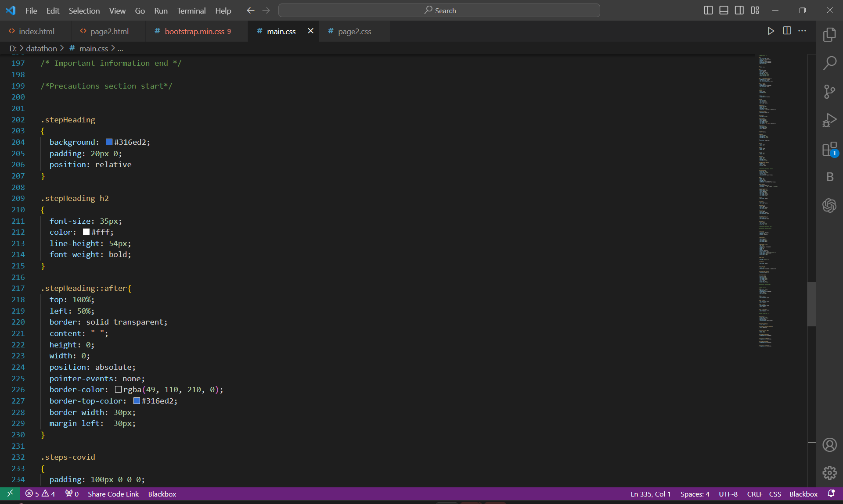
Task: Click Share Code Link in status bar
Action: [113, 494]
